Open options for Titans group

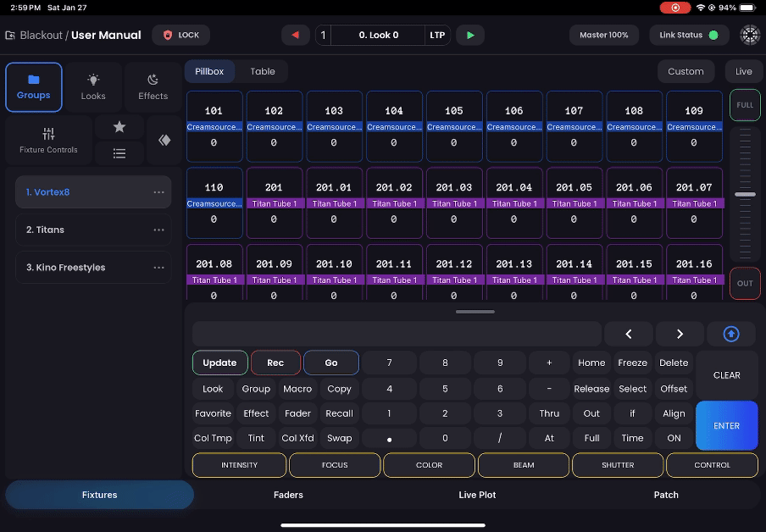coord(158,230)
